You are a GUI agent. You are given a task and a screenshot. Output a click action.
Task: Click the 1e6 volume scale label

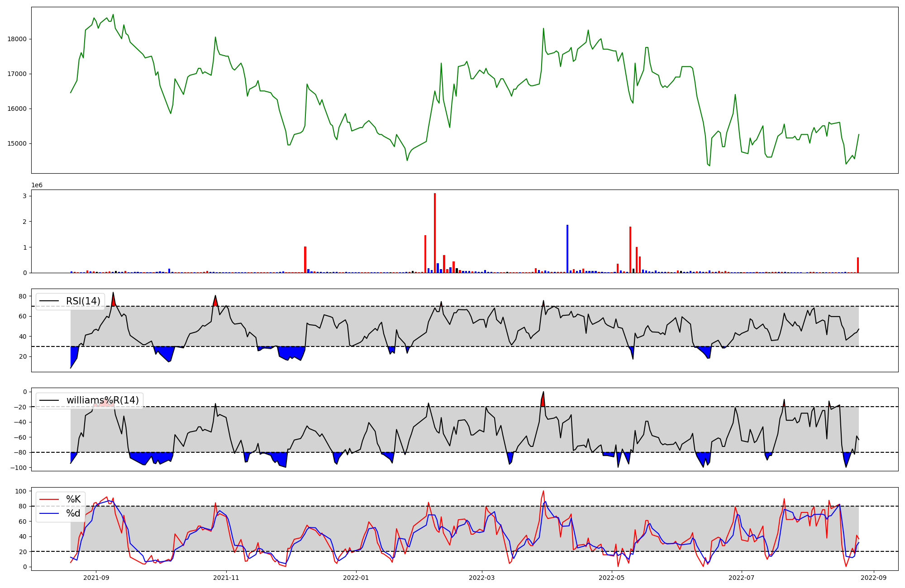tap(37, 185)
